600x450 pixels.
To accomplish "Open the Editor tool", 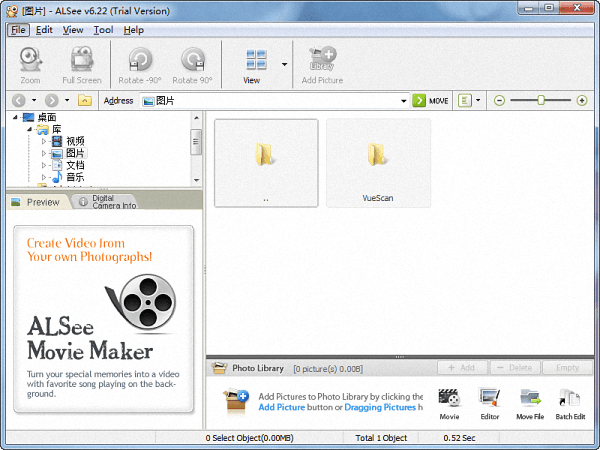I will point(490,404).
